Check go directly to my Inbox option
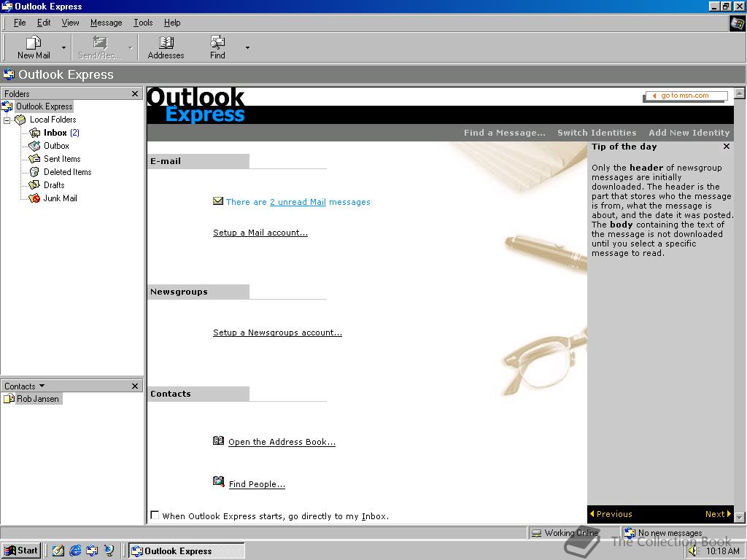747x560 pixels. (155, 515)
